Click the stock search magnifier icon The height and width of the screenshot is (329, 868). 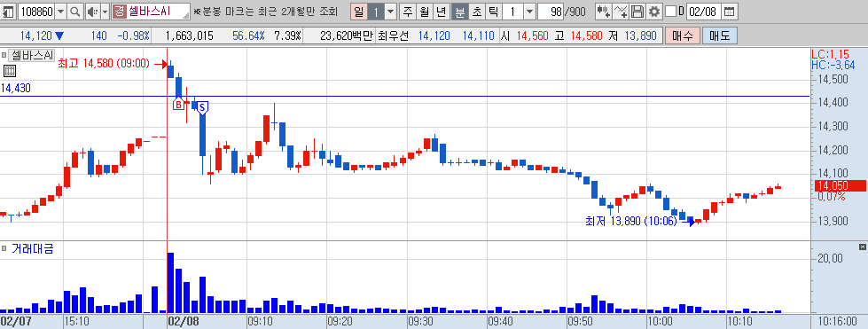(x=74, y=11)
